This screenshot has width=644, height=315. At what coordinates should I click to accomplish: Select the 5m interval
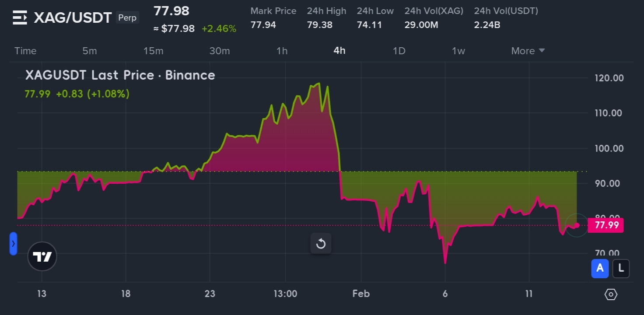click(x=89, y=51)
